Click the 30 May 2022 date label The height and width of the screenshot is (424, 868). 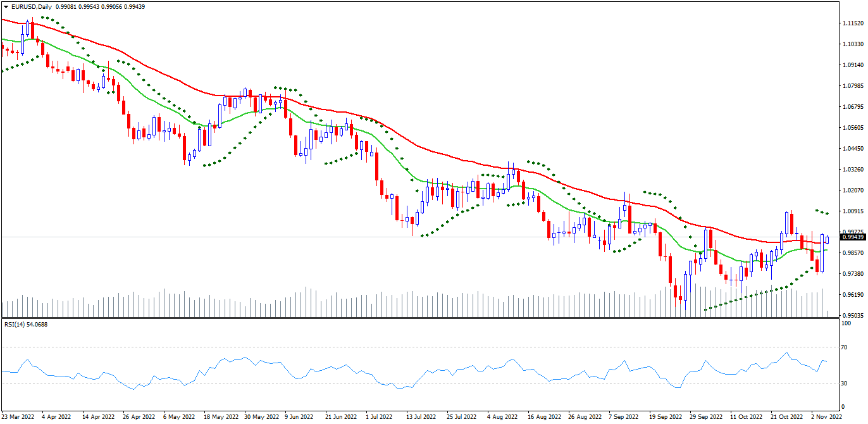[x=261, y=417]
